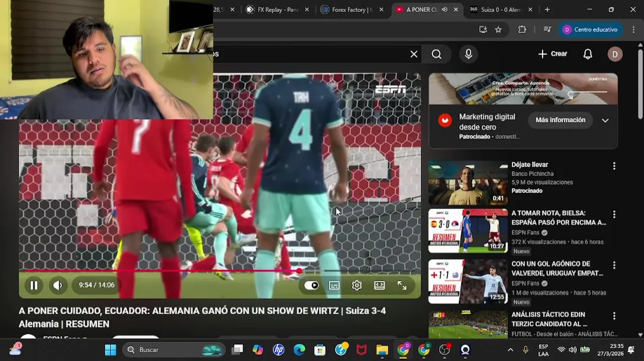This screenshot has width=644, height=361.
Task: Open options for Déjate llevar video
Action: tap(614, 166)
